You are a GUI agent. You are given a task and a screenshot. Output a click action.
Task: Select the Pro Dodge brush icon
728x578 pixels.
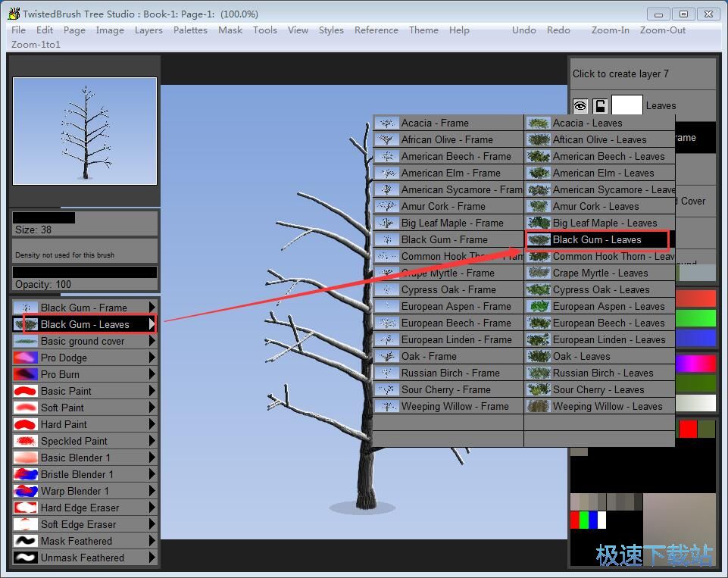coord(26,358)
